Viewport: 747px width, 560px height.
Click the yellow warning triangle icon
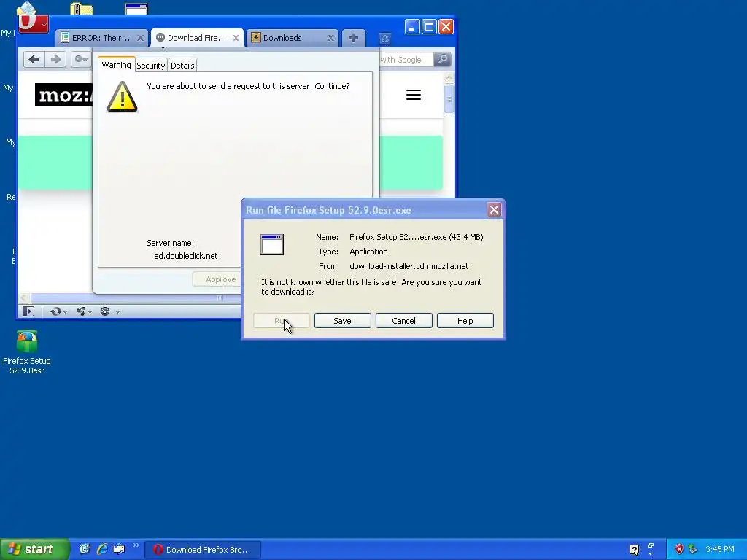pos(123,97)
